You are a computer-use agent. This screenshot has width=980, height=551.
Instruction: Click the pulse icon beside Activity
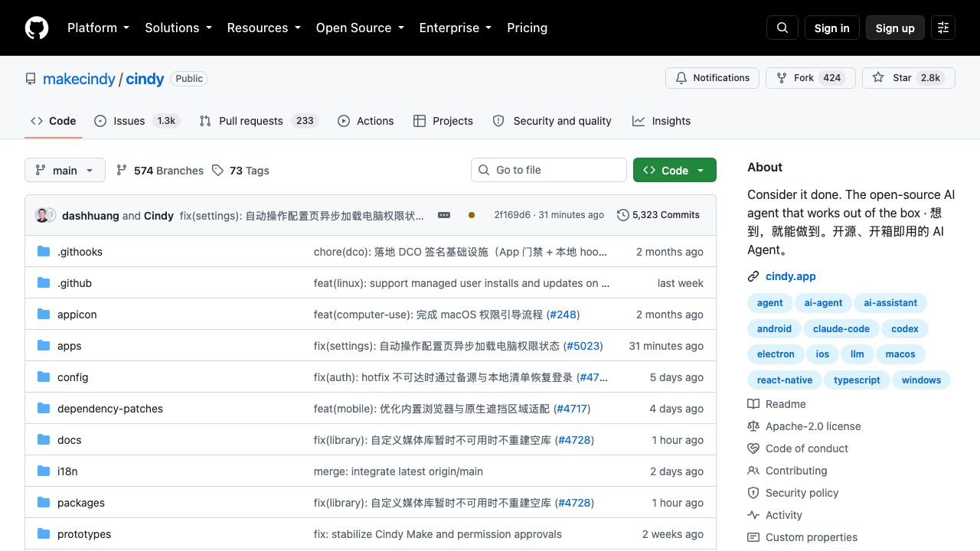pyautogui.click(x=753, y=515)
